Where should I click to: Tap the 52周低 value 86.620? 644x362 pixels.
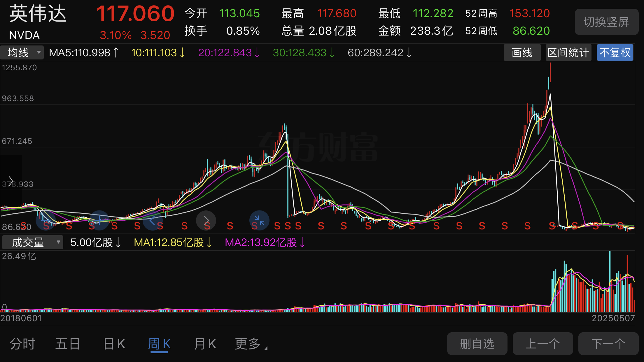[x=531, y=31]
